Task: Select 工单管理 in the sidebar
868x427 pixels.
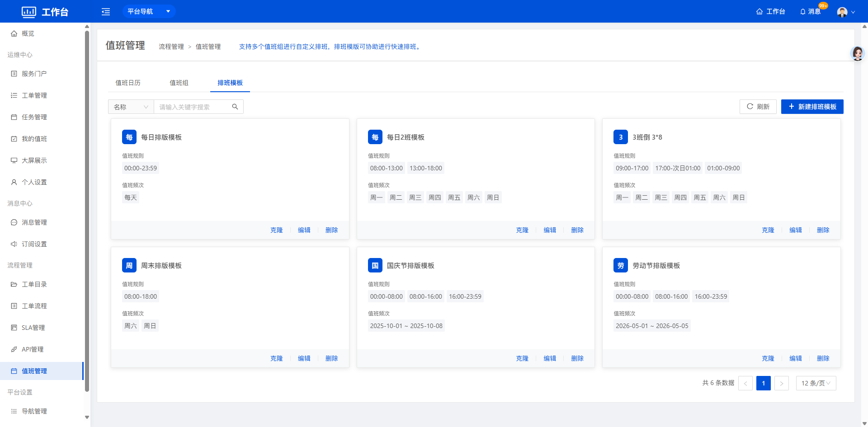Action: point(34,95)
